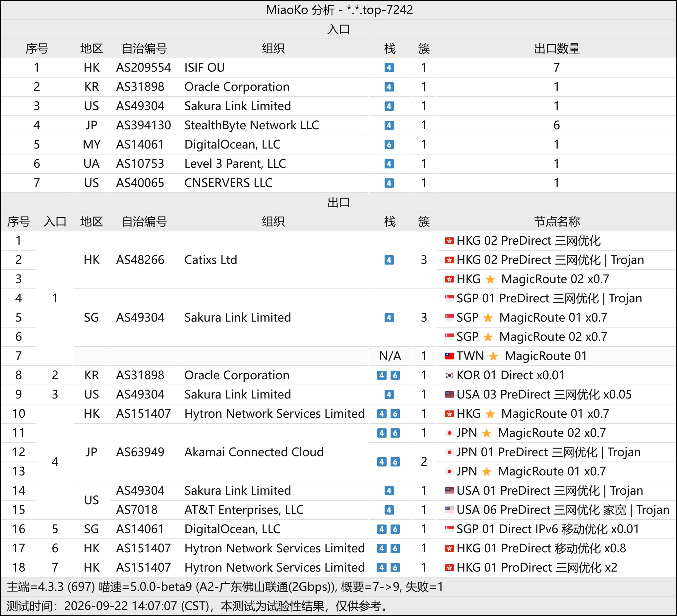Click the IPv4 badge in AT&T Enterprises row
This screenshot has height=616, width=677.
(x=389, y=510)
